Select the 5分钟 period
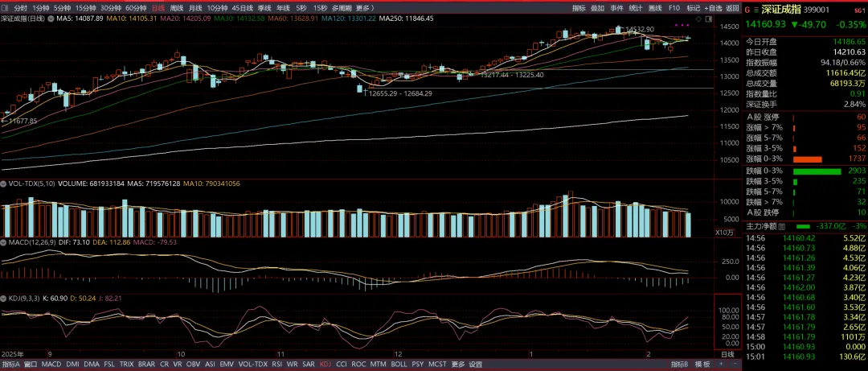 (62, 8)
